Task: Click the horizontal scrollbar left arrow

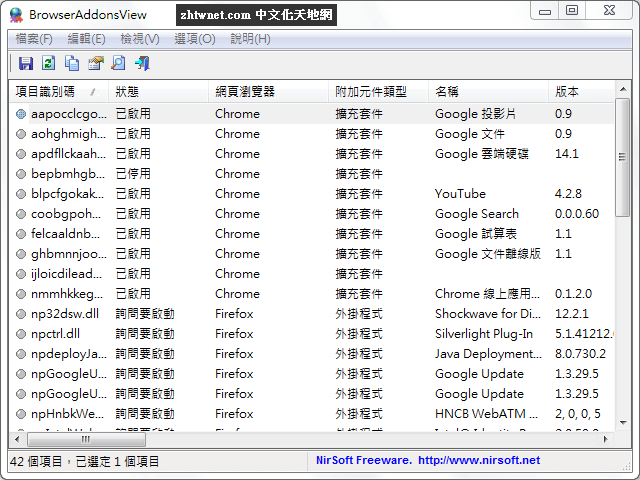Action: point(17,440)
